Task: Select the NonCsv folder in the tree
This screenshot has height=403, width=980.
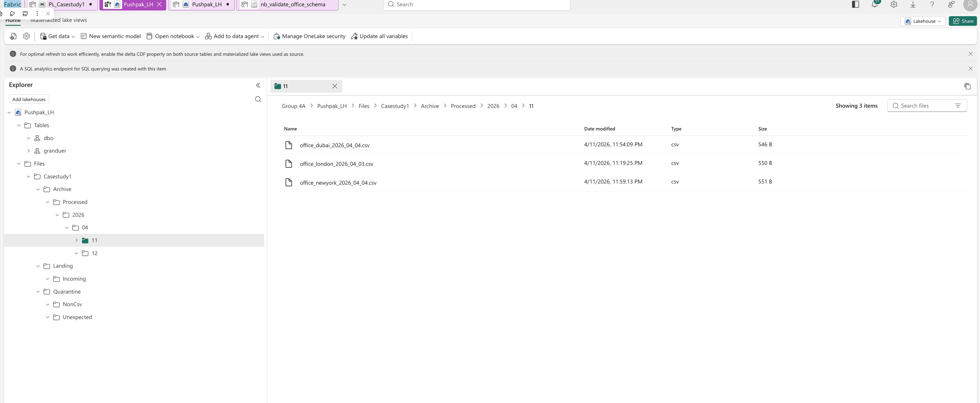Action: click(72, 304)
